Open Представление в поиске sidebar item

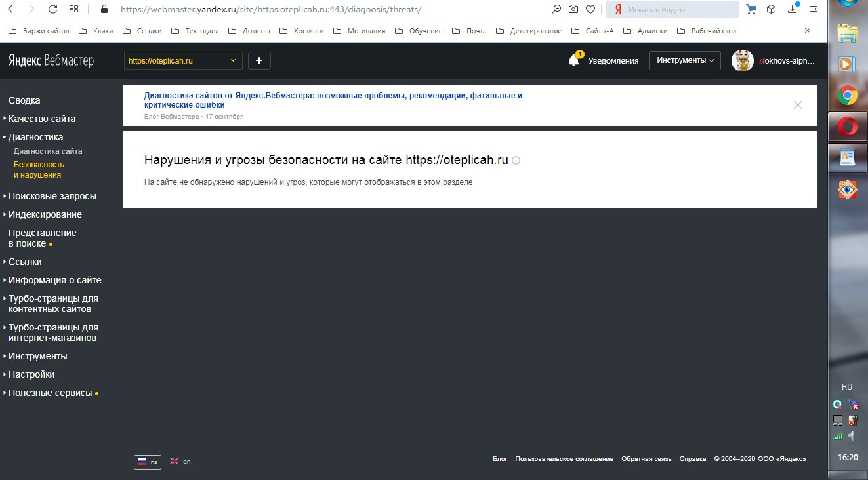click(42, 238)
